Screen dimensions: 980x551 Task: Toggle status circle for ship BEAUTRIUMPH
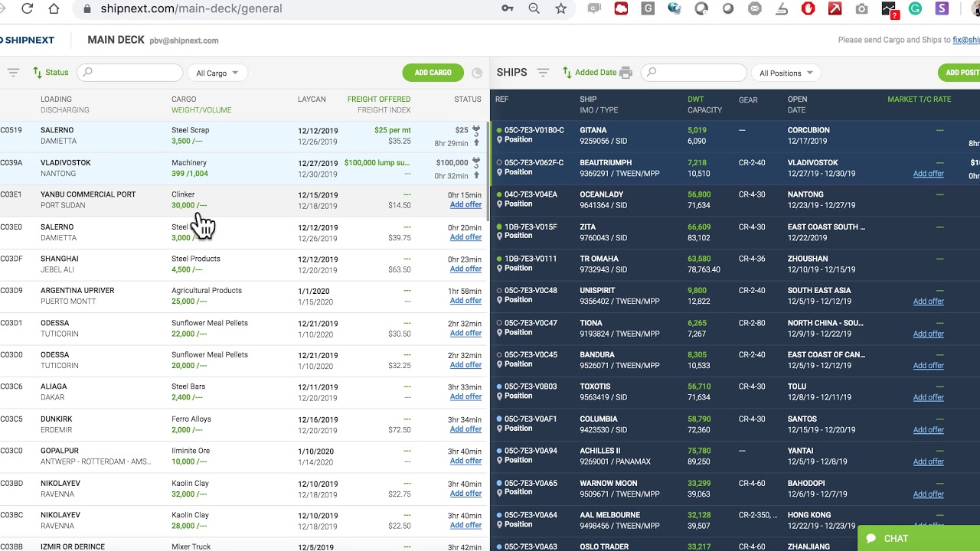click(499, 162)
